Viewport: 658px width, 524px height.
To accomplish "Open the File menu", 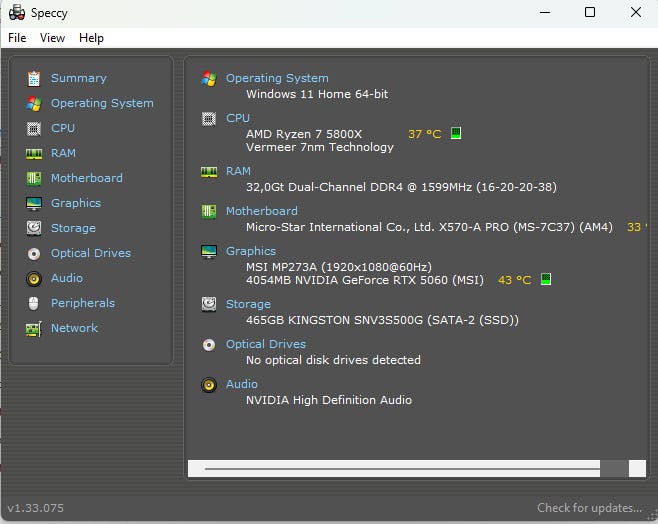I will click(x=17, y=38).
